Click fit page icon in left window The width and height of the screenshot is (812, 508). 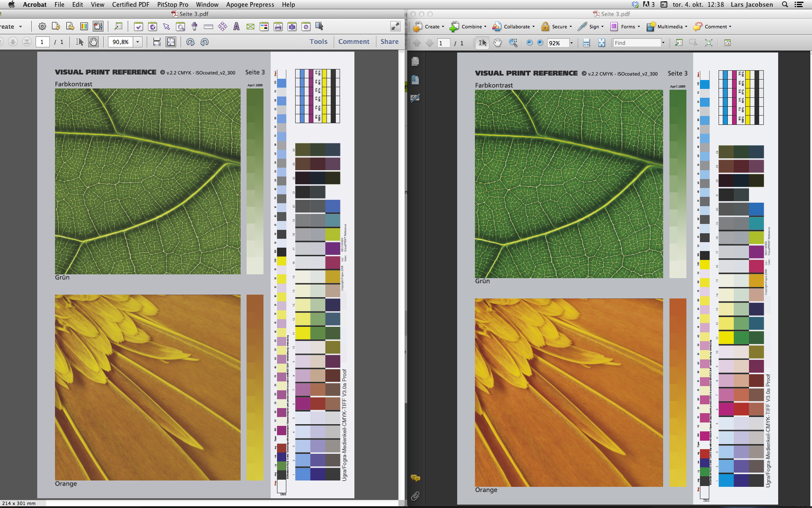pos(171,42)
